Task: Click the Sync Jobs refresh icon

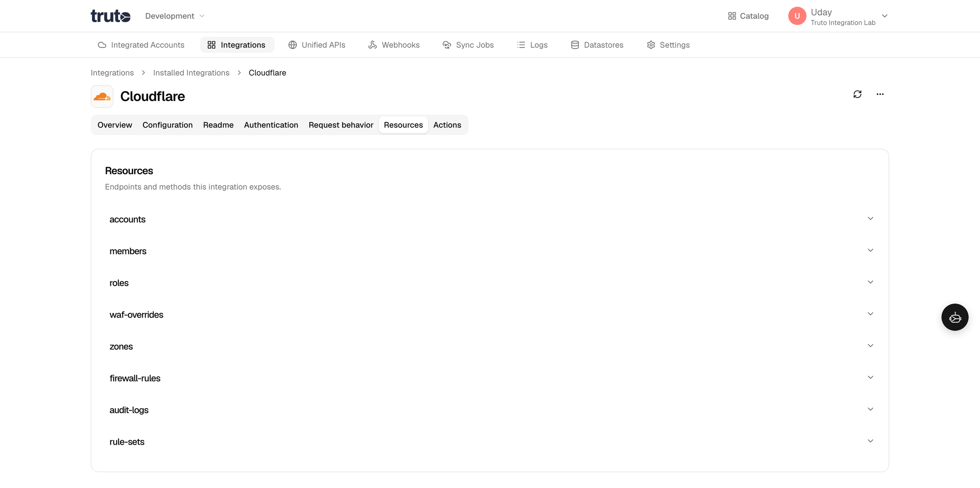Action: click(x=447, y=45)
